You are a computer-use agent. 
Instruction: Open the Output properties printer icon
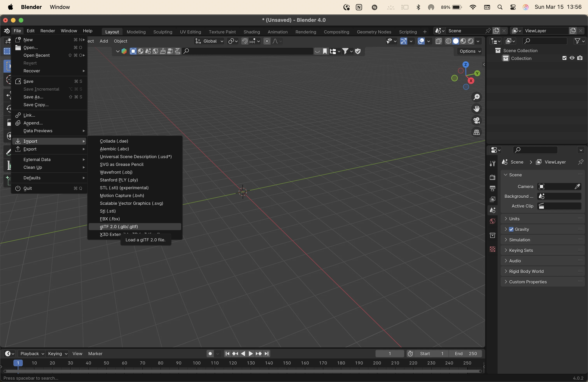click(x=492, y=188)
